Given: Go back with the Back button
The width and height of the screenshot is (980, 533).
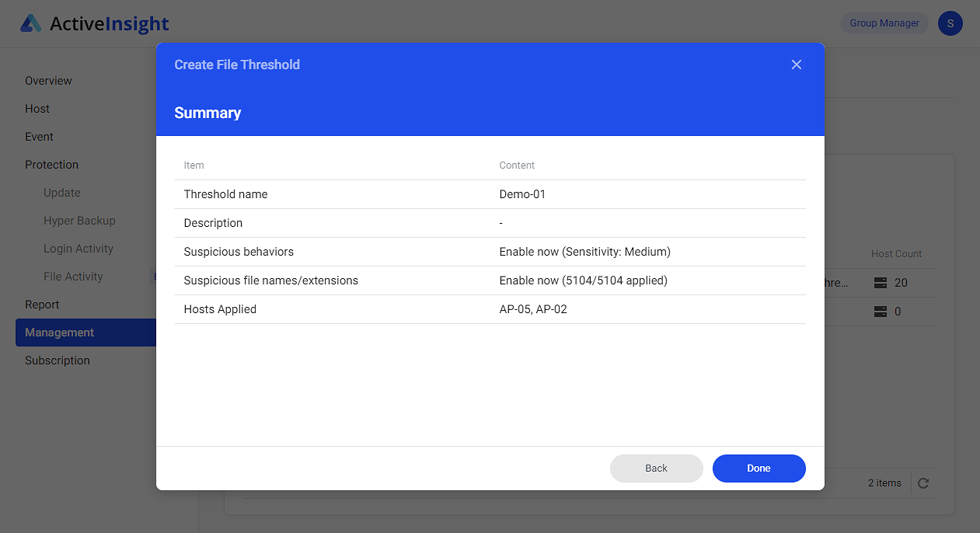Looking at the screenshot, I should click(656, 468).
